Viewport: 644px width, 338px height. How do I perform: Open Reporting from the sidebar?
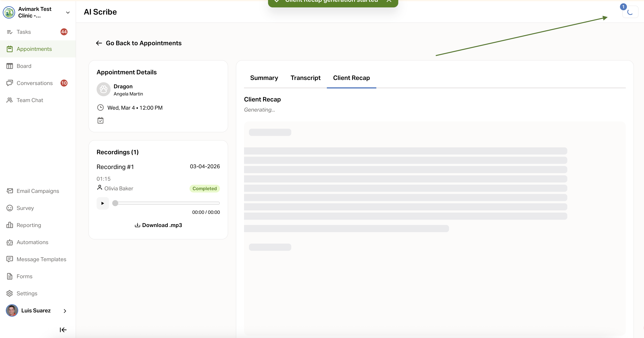pos(29,225)
